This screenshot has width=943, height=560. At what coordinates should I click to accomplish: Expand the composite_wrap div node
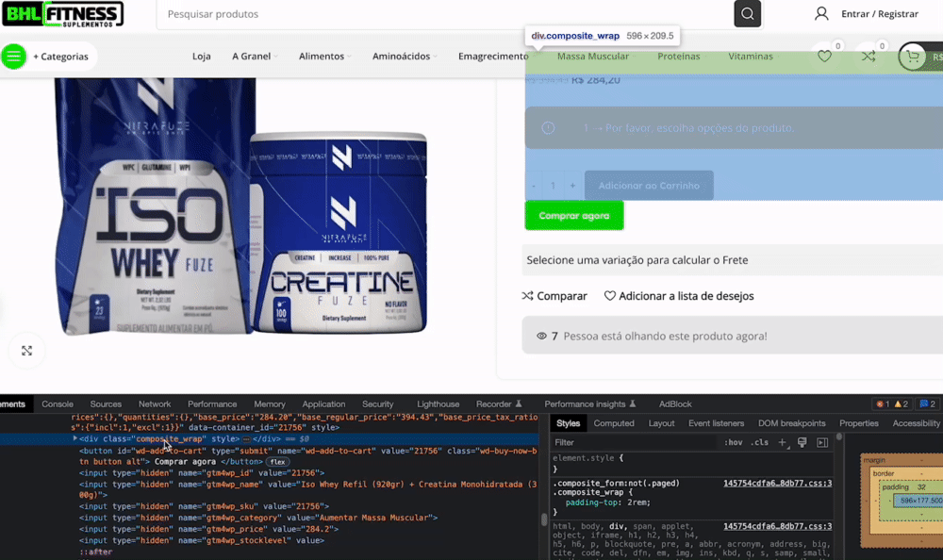tap(75, 438)
